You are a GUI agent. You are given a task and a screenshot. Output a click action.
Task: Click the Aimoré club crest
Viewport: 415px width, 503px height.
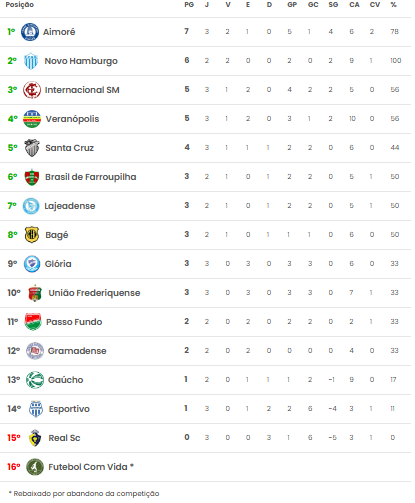(30, 32)
